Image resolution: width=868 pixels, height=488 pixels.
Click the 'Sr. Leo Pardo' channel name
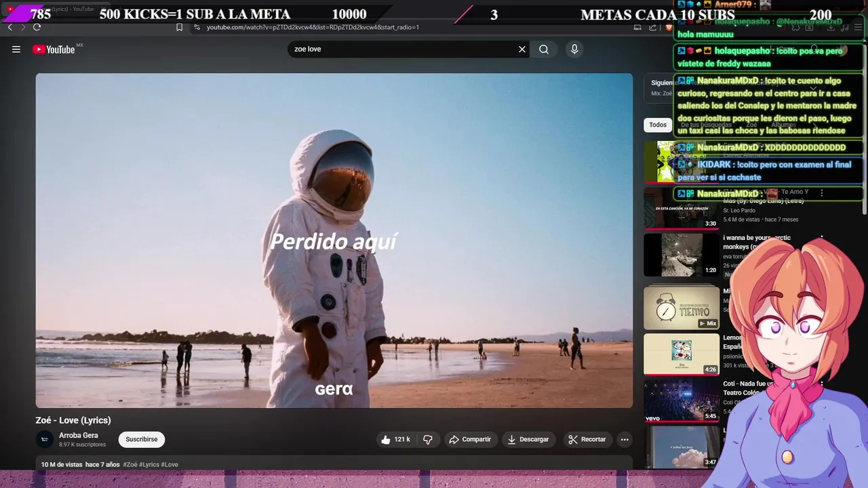[739, 210]
